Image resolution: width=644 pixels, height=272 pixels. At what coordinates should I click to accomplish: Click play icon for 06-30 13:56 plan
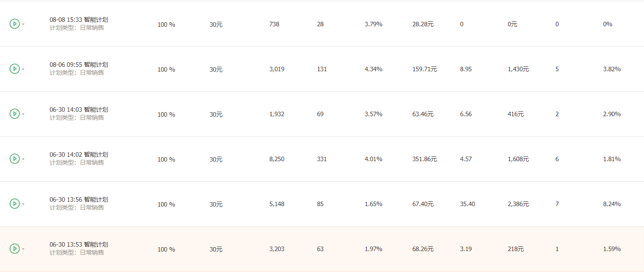(x=15, y=203)
